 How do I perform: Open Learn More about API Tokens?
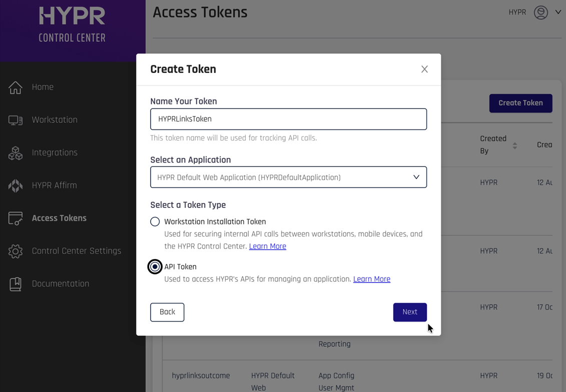point(372,279)
